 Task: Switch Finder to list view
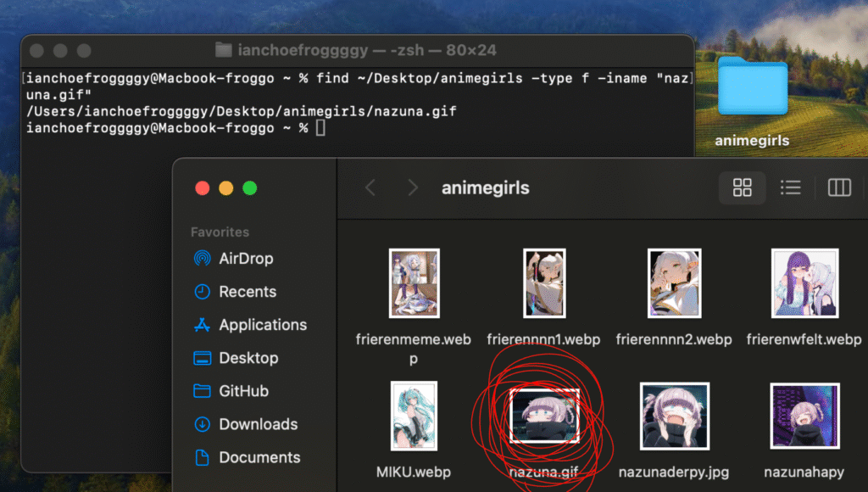[790, 187]
